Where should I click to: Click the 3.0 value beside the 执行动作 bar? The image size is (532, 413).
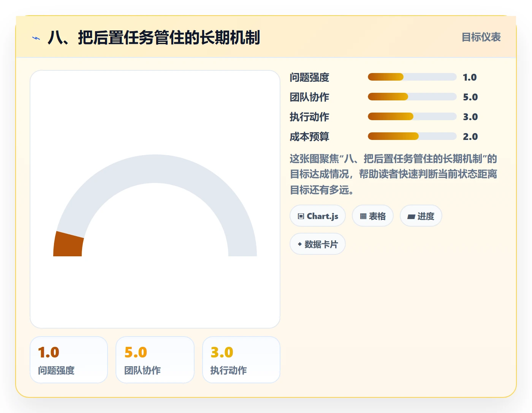(x=470, y=117)
